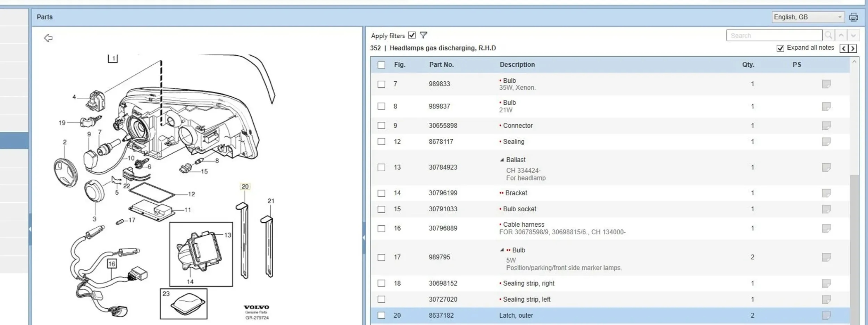Click the PS column header

point(797,65)
